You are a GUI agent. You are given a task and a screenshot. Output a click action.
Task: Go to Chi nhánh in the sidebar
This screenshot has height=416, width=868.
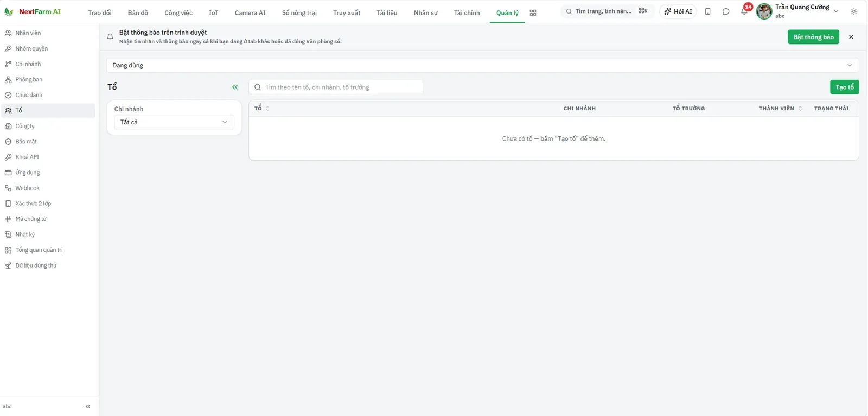pos(48,64)
